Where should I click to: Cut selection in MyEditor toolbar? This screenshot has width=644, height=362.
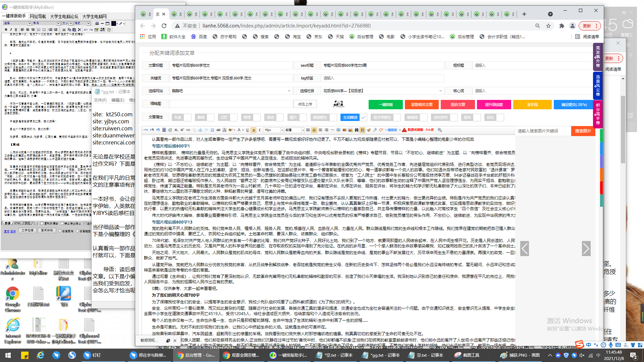click(x=64, y=29)
